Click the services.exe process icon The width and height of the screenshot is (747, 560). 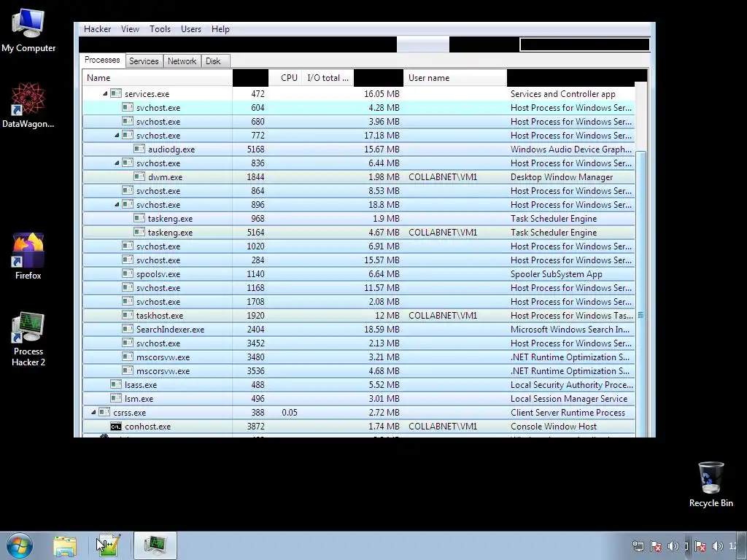(x=116, y=94)
